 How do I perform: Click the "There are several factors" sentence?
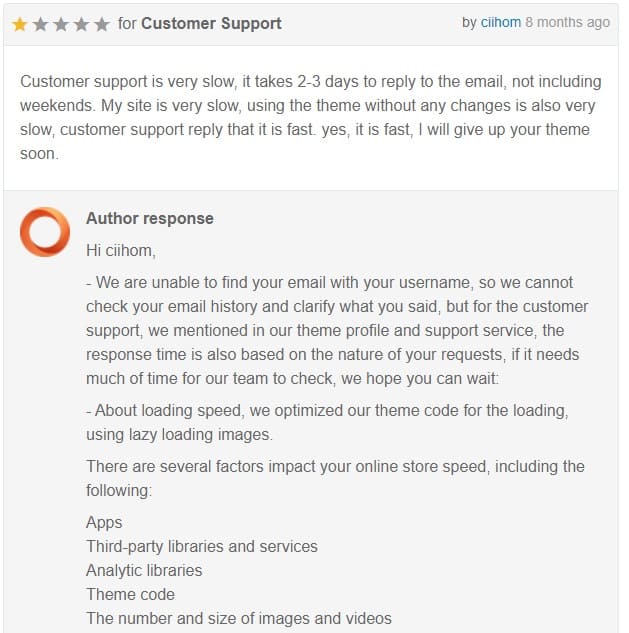tap(335, 478)
